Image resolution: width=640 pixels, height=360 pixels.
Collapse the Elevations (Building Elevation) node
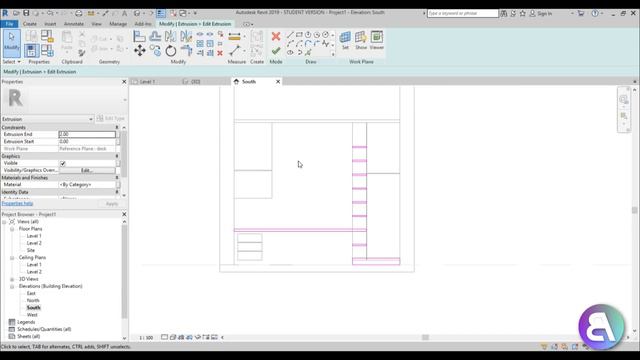(x=12, y=287)
